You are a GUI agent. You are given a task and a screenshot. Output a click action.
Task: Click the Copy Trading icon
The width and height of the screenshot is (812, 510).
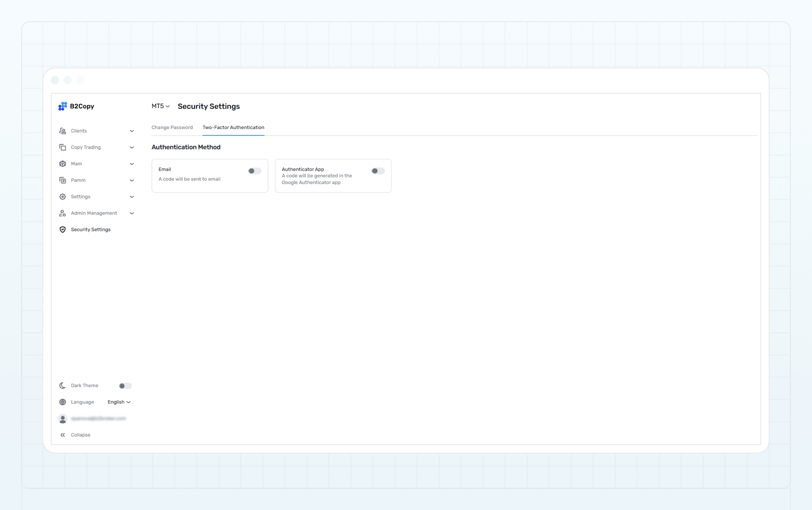point(63,147)
